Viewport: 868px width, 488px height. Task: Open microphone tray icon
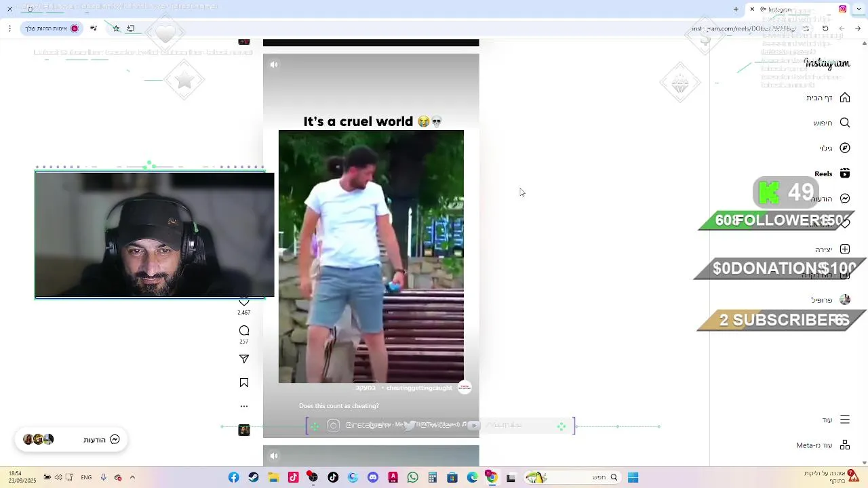(x=103, y=478)
